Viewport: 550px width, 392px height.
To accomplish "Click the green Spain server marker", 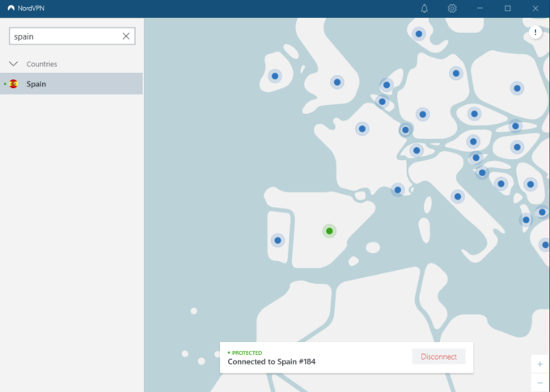I will click(329, 231).
